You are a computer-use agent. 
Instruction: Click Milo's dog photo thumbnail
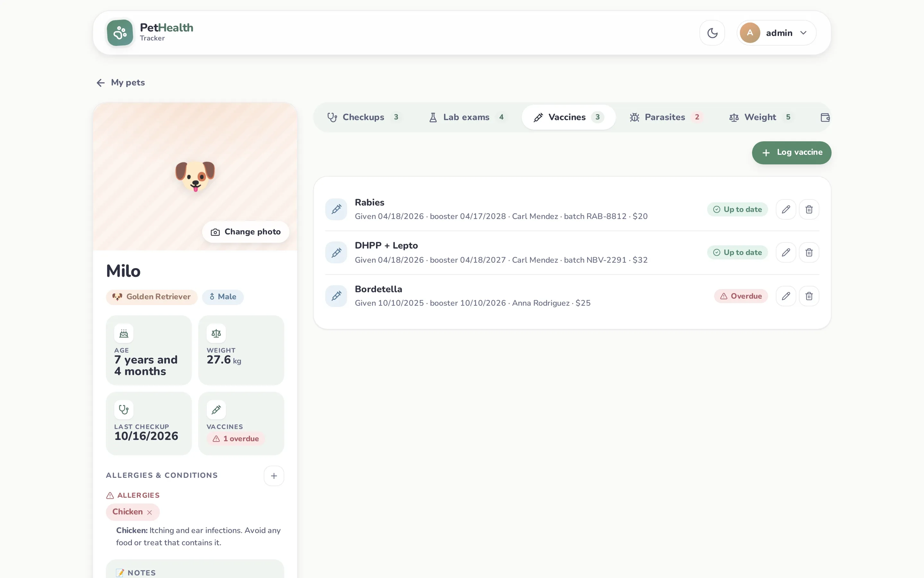pyautogui.click(x=195, y=176)
